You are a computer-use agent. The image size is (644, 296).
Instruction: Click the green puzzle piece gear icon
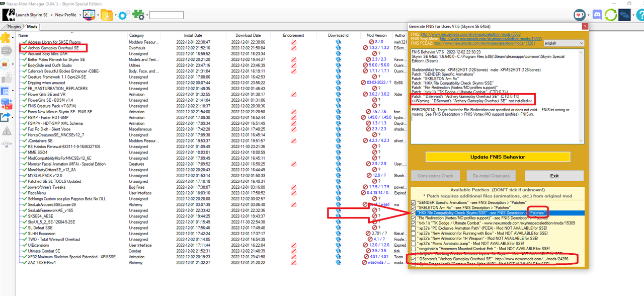(x=137, y=15)
